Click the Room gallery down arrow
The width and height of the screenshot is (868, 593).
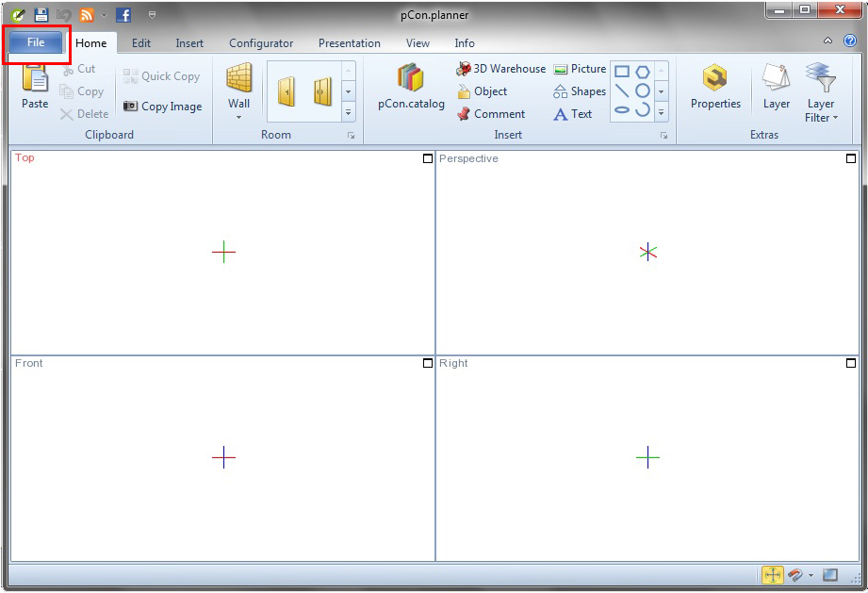pyautogui.click(x=348, y=91)
